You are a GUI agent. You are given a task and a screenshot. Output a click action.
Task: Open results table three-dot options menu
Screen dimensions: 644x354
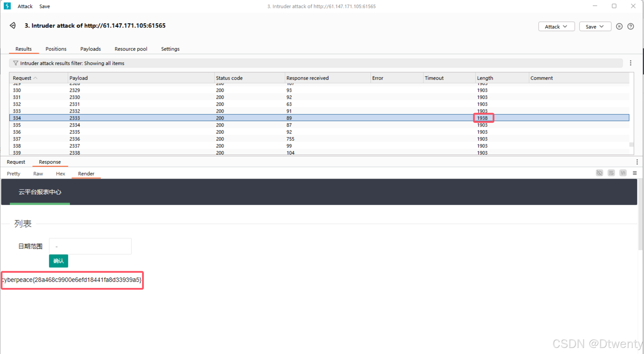(630, 63)
